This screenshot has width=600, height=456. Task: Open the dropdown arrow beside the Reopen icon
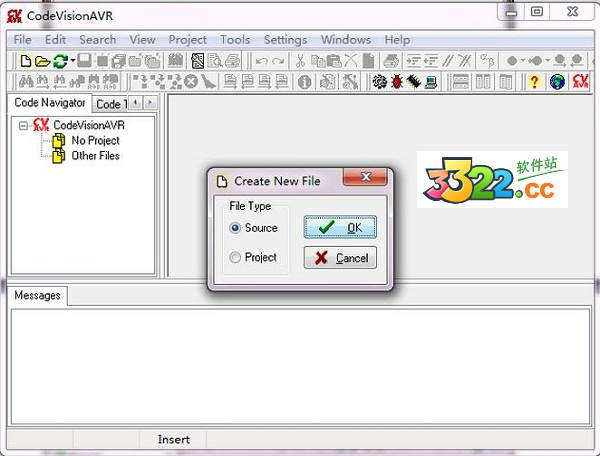click(x=72, y=60)
